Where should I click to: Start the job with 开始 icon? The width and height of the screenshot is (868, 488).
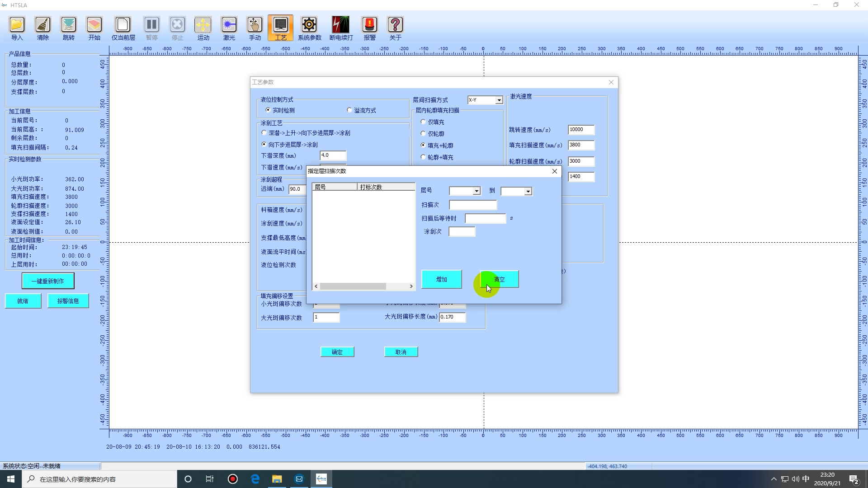tap(94, 28)
